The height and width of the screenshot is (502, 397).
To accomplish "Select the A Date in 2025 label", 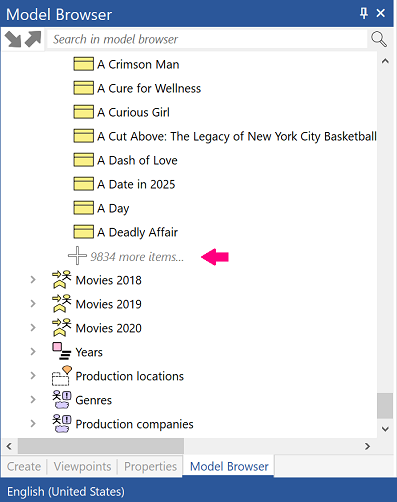I will [136, 184].
